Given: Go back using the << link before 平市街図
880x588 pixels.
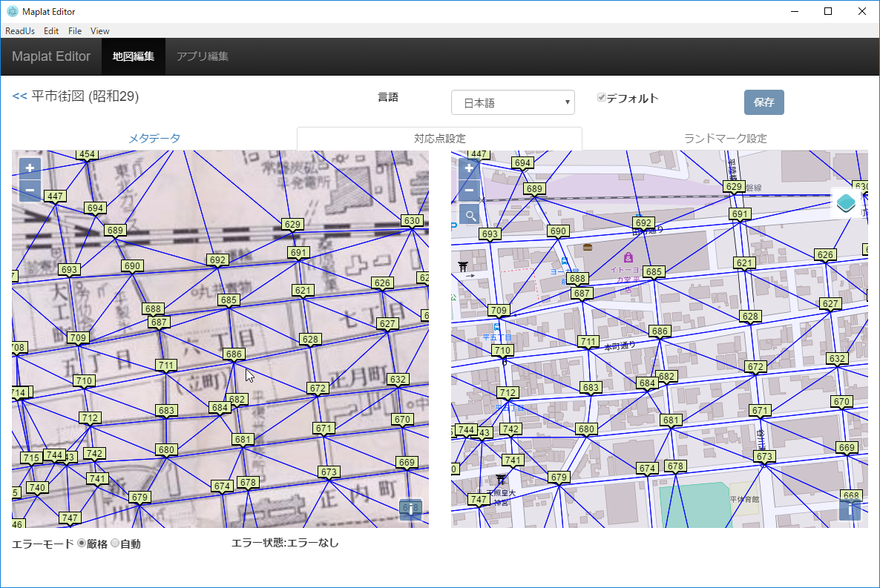Looking at the screenshot, I should pyautogui.click(x=18, y=96).
